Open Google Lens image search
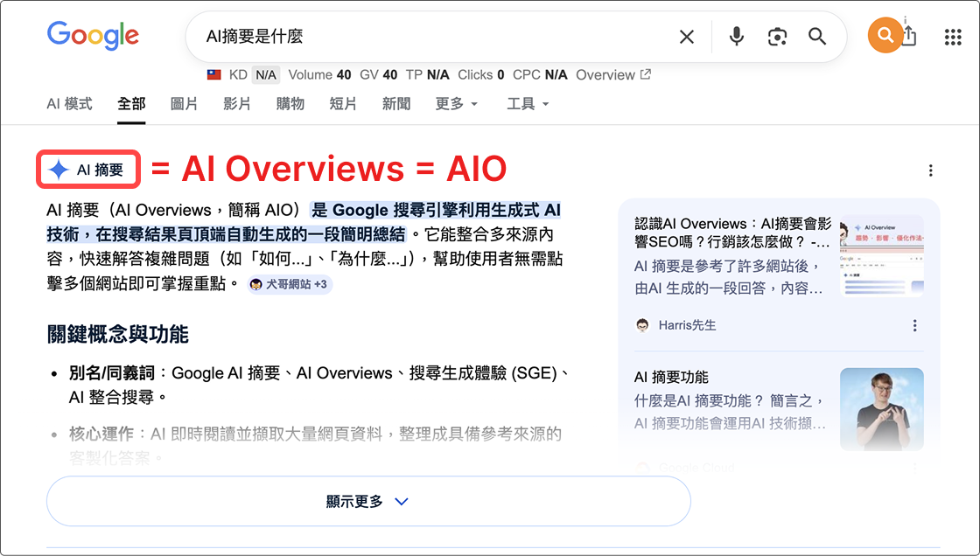This screenshot has height=556, width=980. pyautogui.click(x=777, y=37)
